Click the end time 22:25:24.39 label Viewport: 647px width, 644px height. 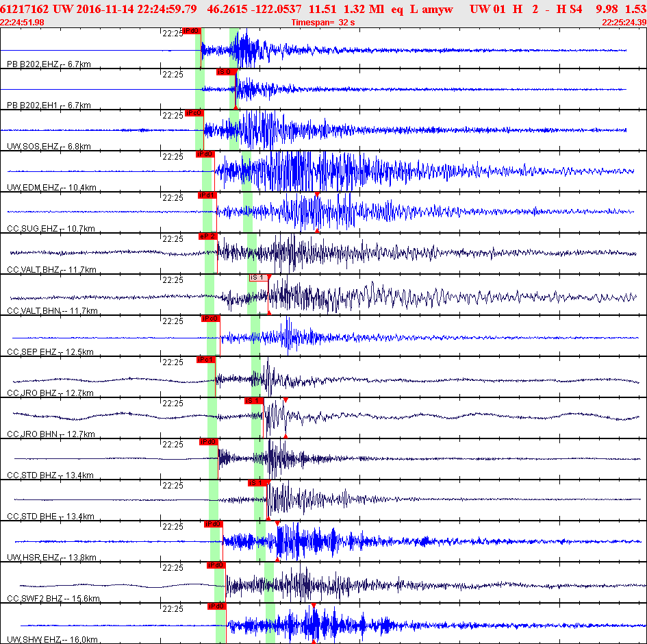pyautogui.click(x=624, y=23)
